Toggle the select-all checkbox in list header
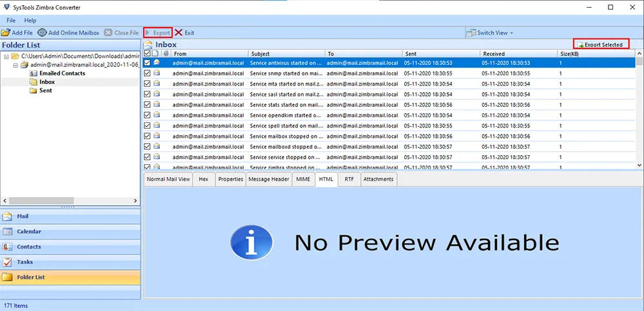The height and width of the screenshot is (311, 644). 147,53
